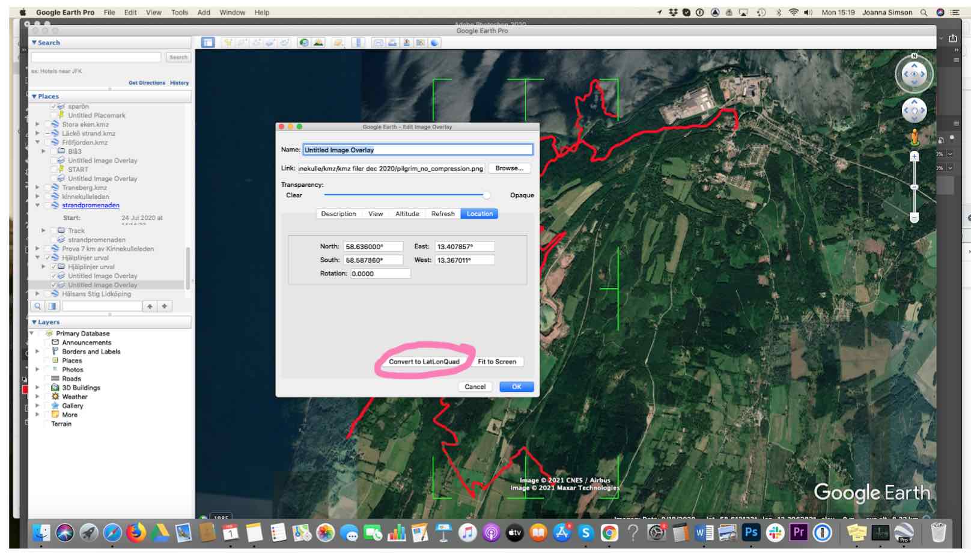
Task: Click the Add Placemark pushpin icon
Action: click(228, 43)
